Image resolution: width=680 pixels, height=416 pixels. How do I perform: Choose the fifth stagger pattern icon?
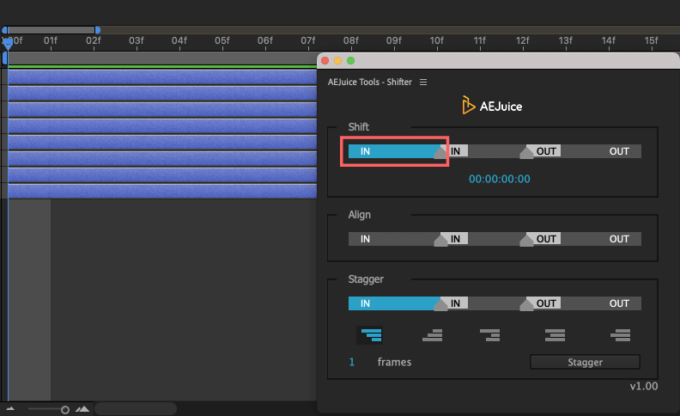coord(620,335)
